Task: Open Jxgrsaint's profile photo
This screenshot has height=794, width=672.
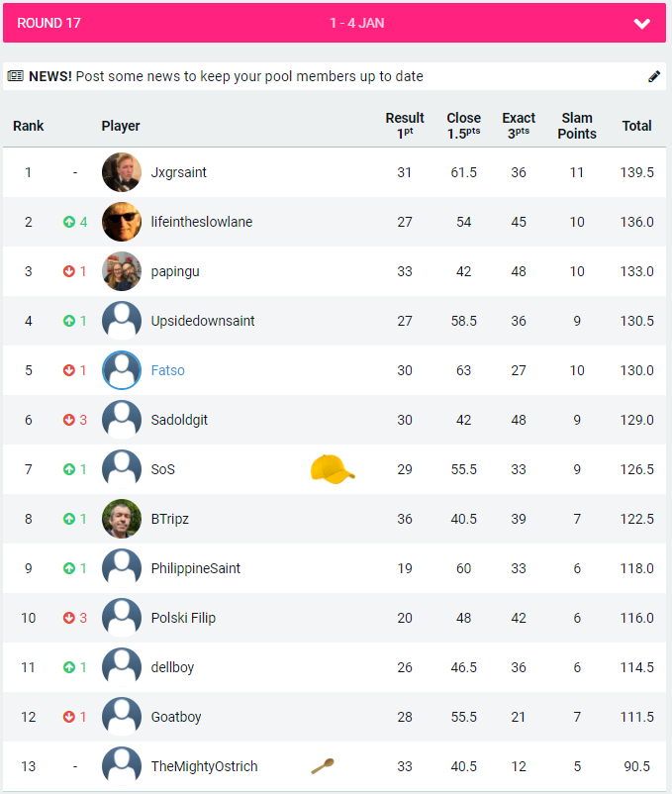Action: point(122,172)
